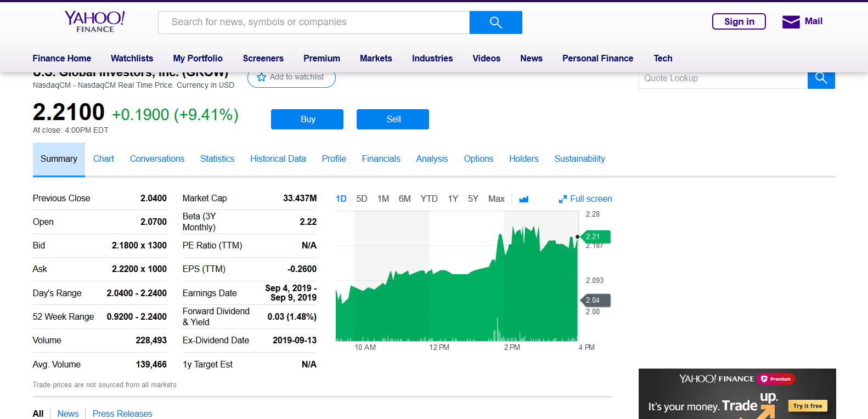This screenshot has width=868, height=419.
Task: Expand the chart with Full screen
Action: pyautogui.click(x=585, y=199)
